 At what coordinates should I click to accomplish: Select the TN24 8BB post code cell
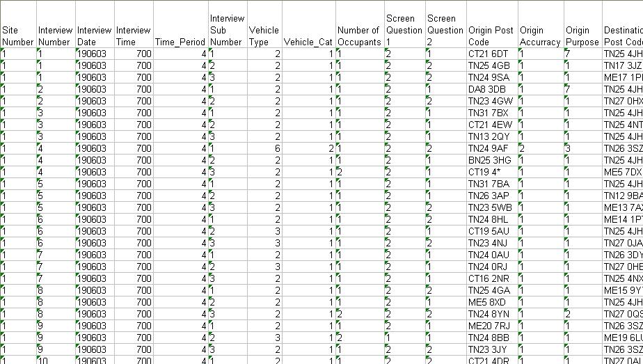click(493, 338)
